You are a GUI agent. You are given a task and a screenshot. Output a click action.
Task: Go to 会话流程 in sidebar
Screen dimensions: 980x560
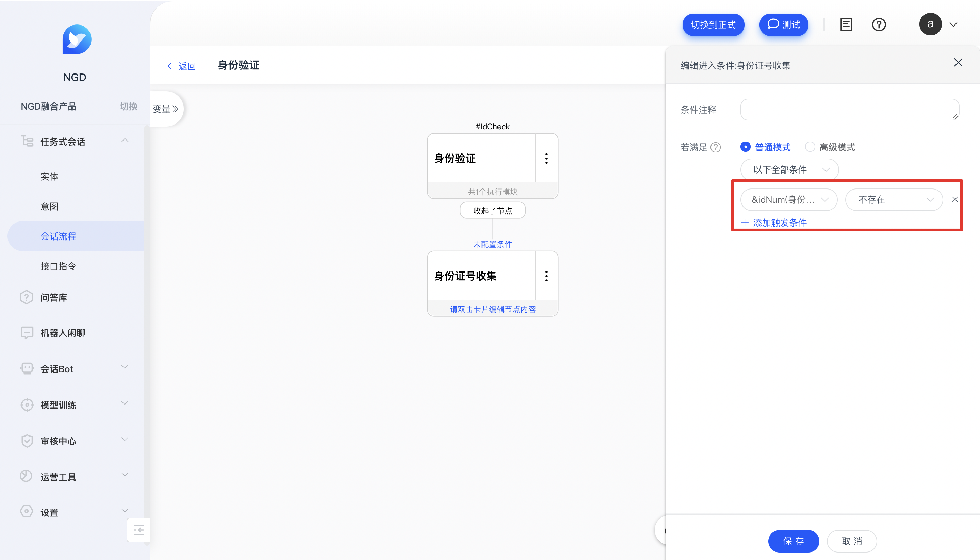(59, 236)
